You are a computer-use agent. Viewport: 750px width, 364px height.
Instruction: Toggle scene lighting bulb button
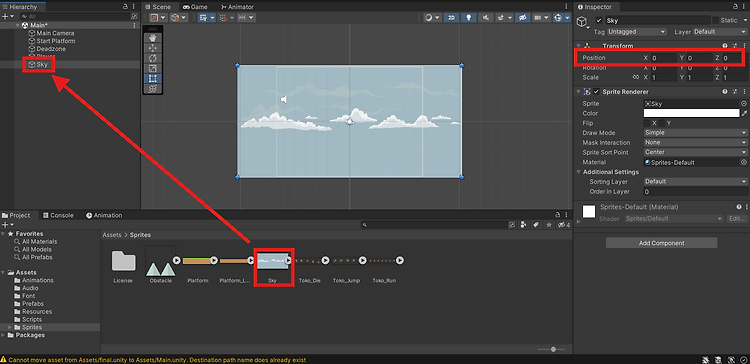[469, 17]
